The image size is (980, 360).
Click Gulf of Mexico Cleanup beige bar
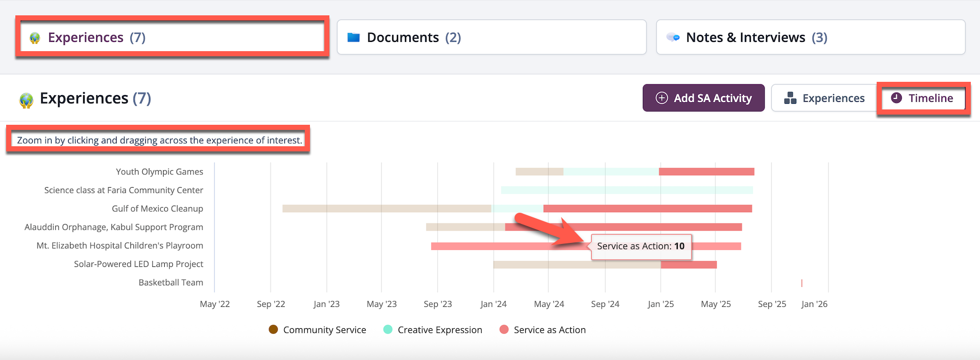point(386,209)
